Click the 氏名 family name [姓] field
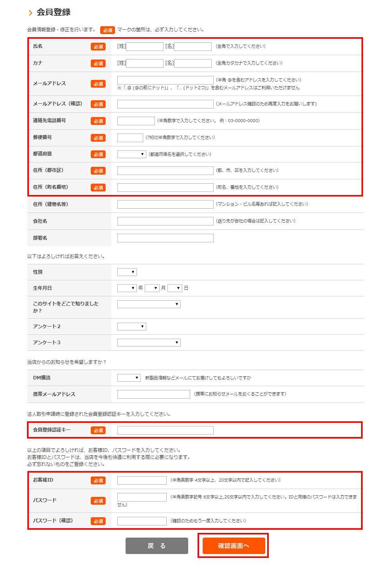The image size is (392, 565). (x=144, y=47)
